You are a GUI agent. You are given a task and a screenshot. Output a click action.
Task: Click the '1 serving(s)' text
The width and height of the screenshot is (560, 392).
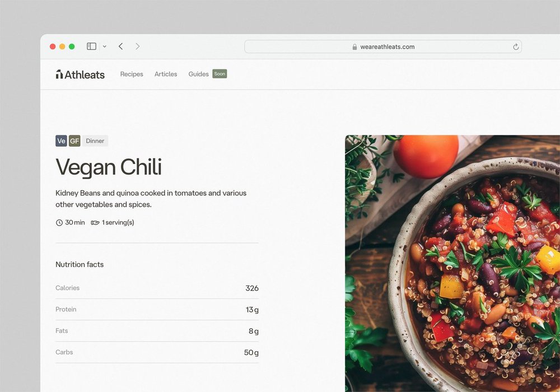[118, 222]
